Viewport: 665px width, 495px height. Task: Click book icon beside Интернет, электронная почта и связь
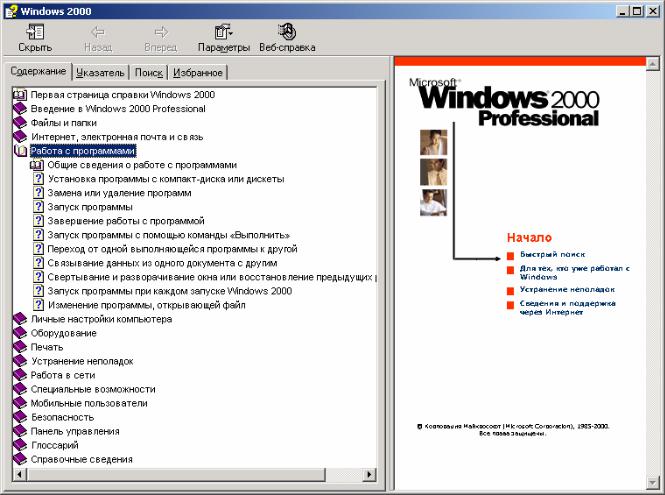click(20, 137)
